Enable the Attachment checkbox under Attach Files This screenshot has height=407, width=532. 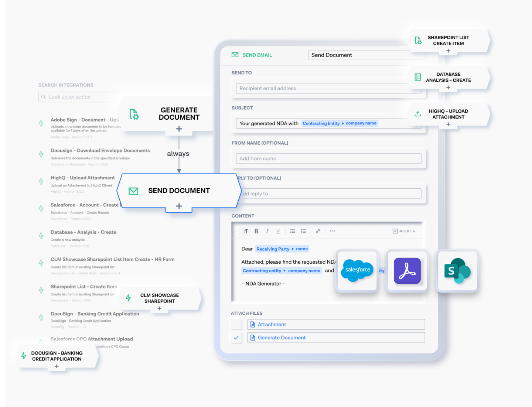pos(236,324)
